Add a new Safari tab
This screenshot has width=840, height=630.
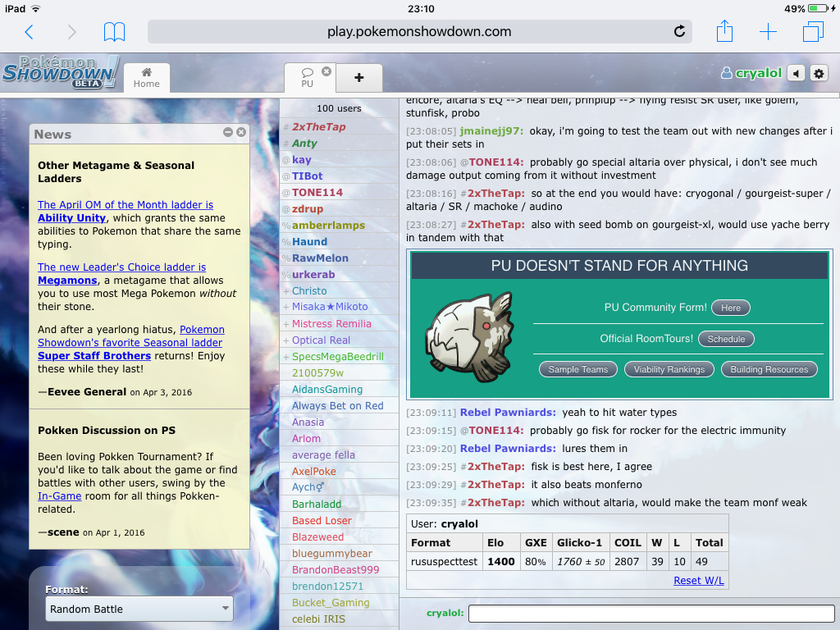pos(768,32)
